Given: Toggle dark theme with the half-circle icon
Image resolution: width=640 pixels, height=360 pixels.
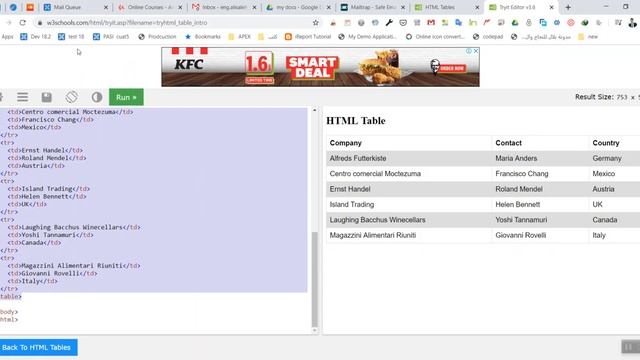Looking at the screenshot, I should pyautogui.click(x=97, y=97).
